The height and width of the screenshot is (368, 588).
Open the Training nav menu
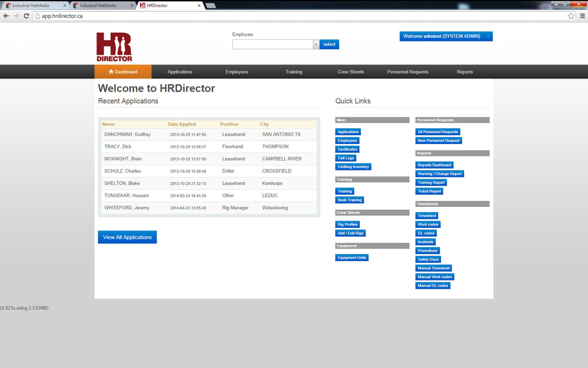coord(294,72)
